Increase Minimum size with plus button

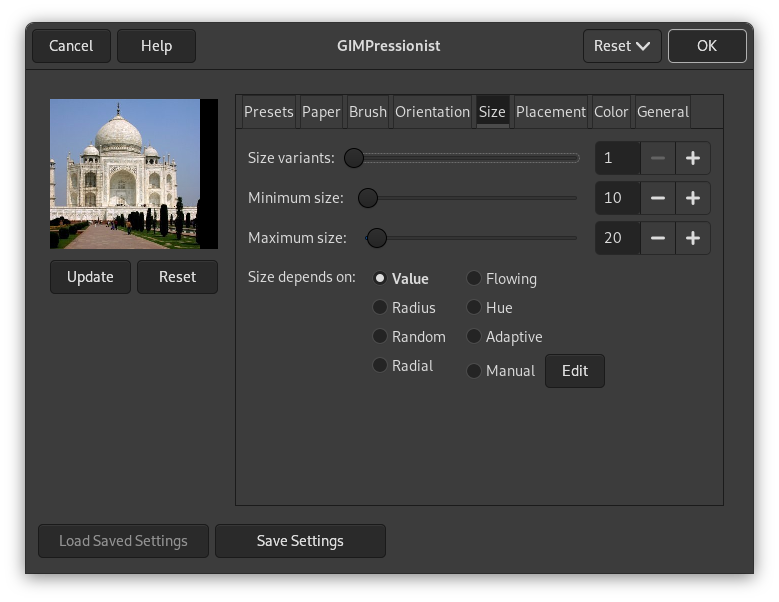[x=692, y=198]
